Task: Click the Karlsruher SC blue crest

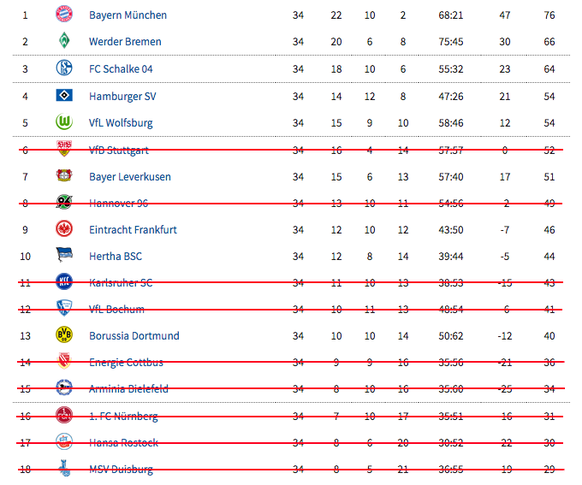Action: (64, 281)
